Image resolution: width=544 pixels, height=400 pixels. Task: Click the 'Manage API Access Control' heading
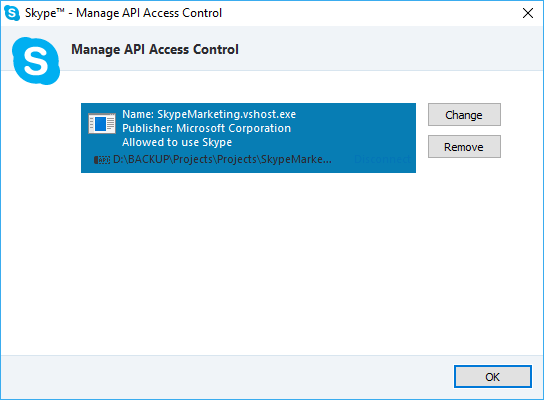pyautogui.click(x=155, y=49)
